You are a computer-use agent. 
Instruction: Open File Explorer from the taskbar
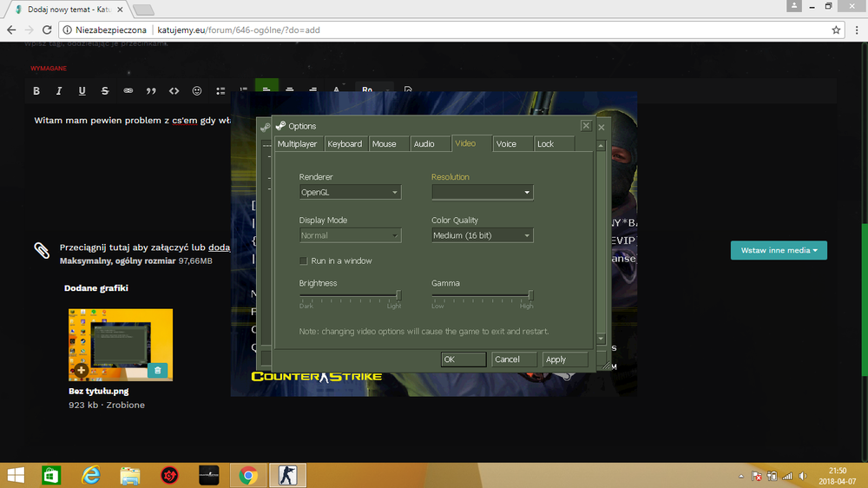click(130, 475)
